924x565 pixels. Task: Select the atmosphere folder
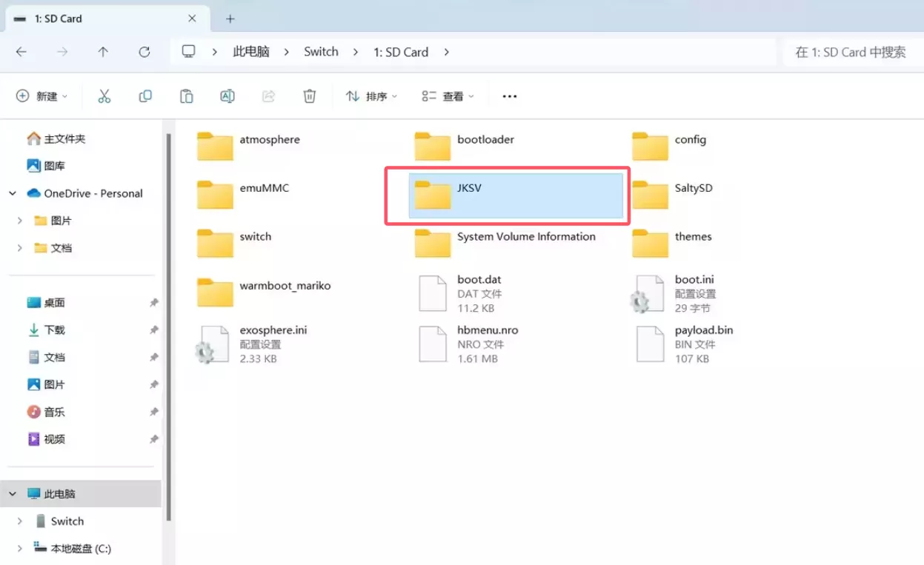click(x=269, y=140)
